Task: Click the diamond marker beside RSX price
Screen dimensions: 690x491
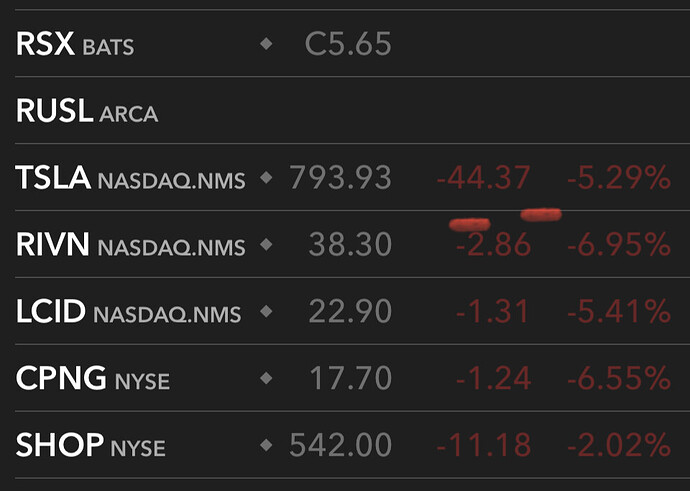Action: 266,44
